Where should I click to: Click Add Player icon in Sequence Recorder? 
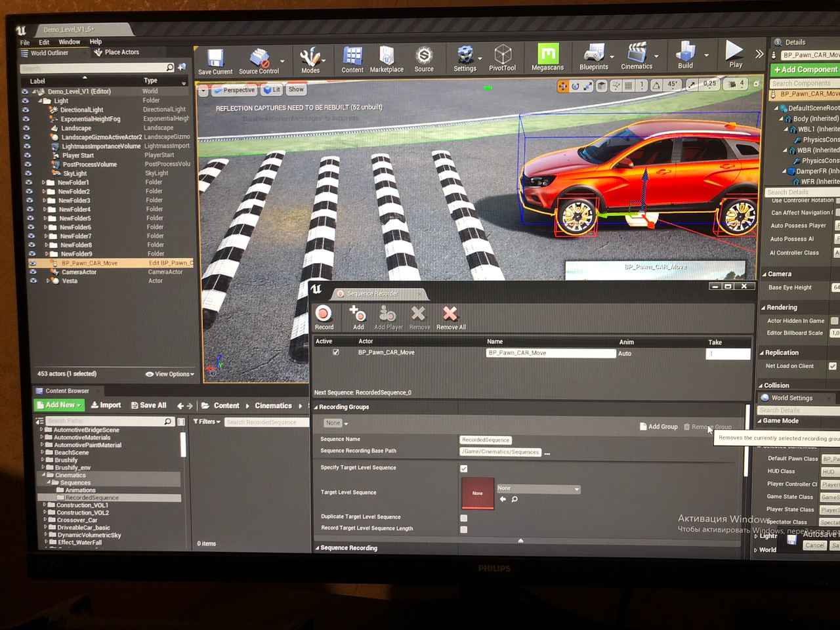click(x=388, y=314)
